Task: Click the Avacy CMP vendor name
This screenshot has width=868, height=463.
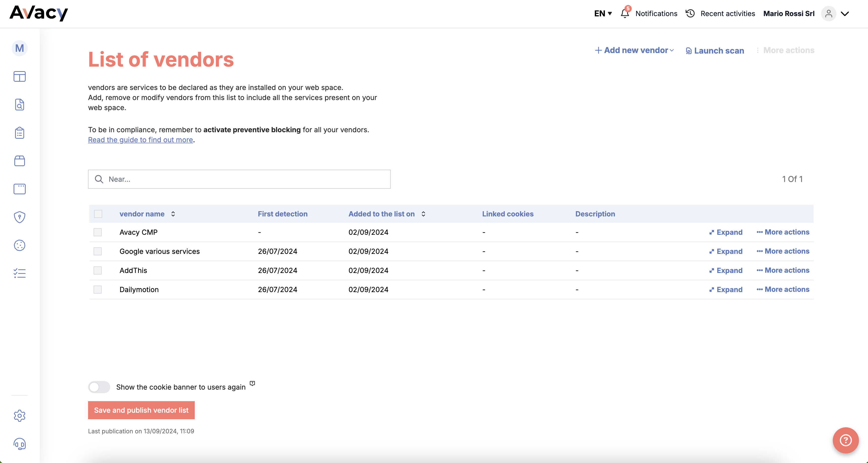Action: pos(138,232)
